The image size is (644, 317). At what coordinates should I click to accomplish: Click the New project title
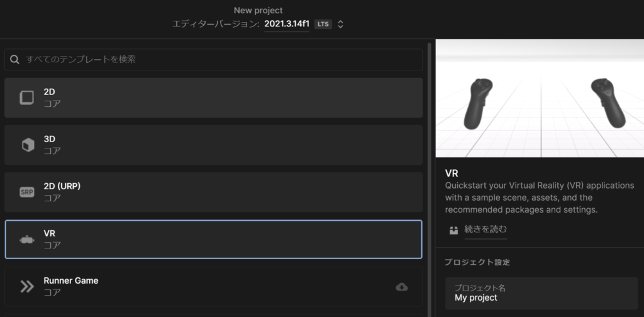[258, 10]
